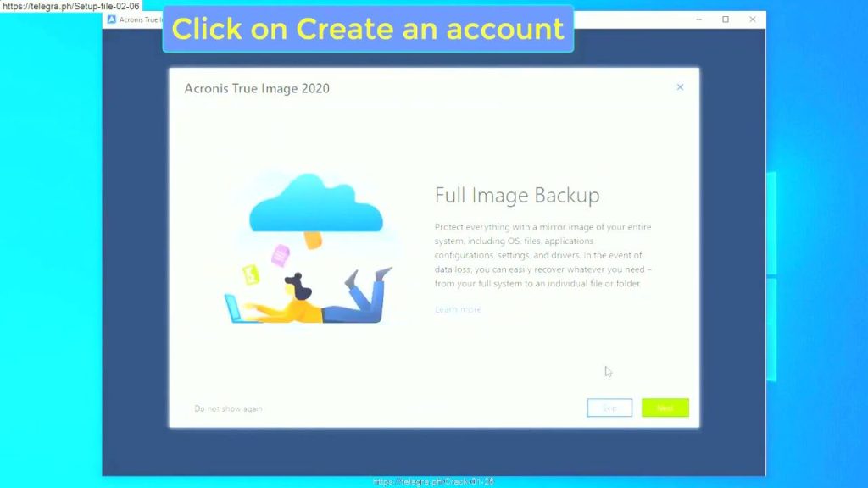Click the Skip button

point(609,408)
